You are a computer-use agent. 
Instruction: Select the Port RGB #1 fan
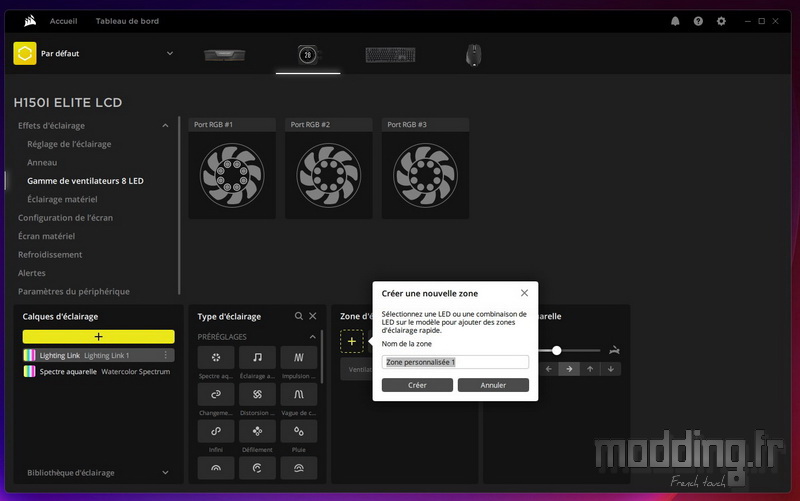[x=232, y=175]
